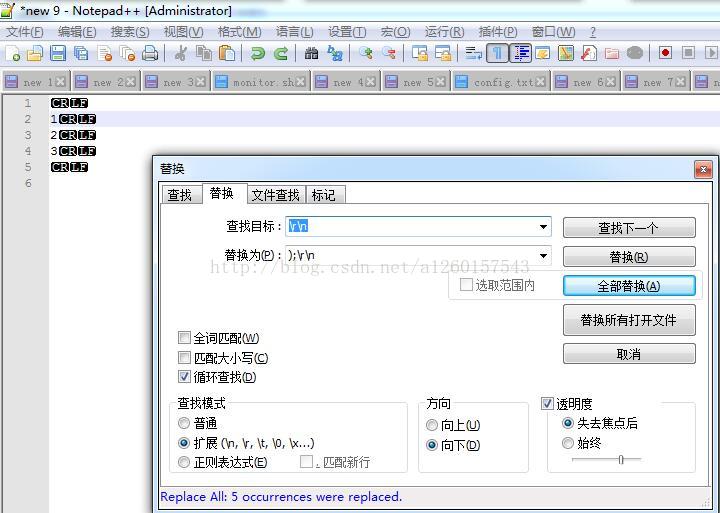720x513 pixels.
Task: Toggle the Word Wrap toolbar icon
Action: pyautogui.click(x=473, y=53)
